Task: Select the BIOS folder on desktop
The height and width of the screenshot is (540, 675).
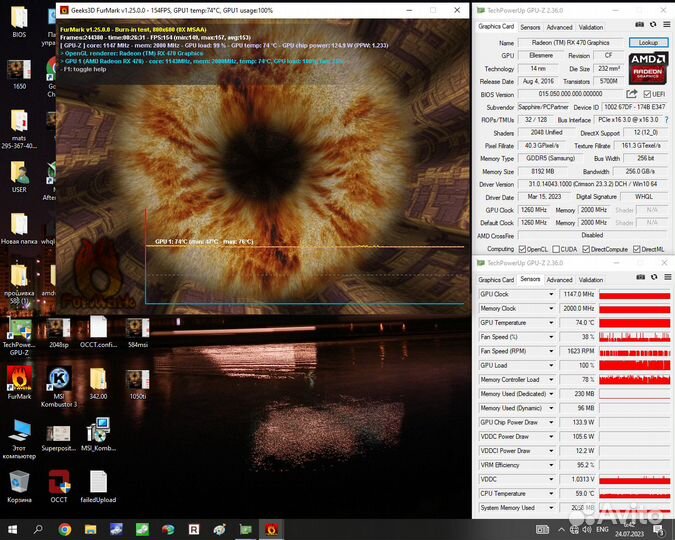Action: [x=19, y=22]
